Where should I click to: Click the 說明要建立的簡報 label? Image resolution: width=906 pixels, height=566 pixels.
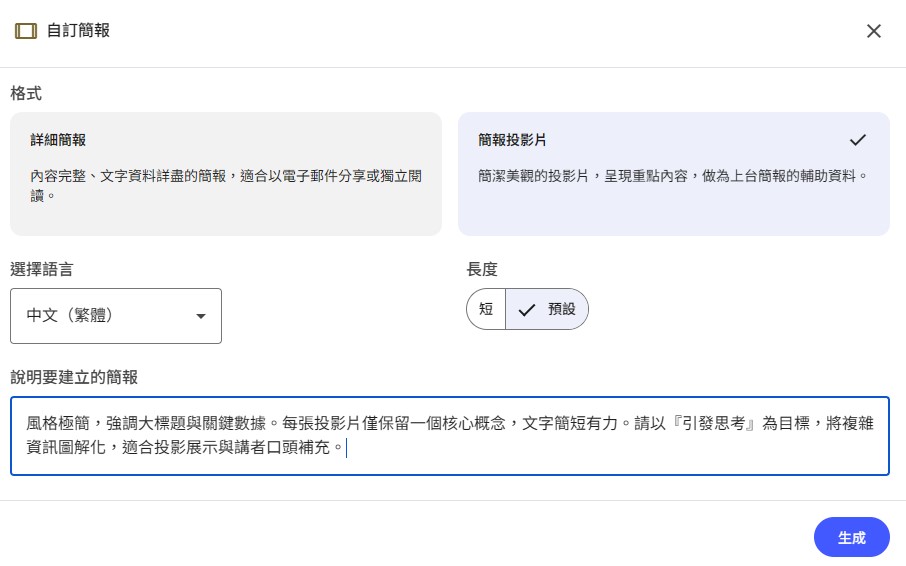(74, 377)
